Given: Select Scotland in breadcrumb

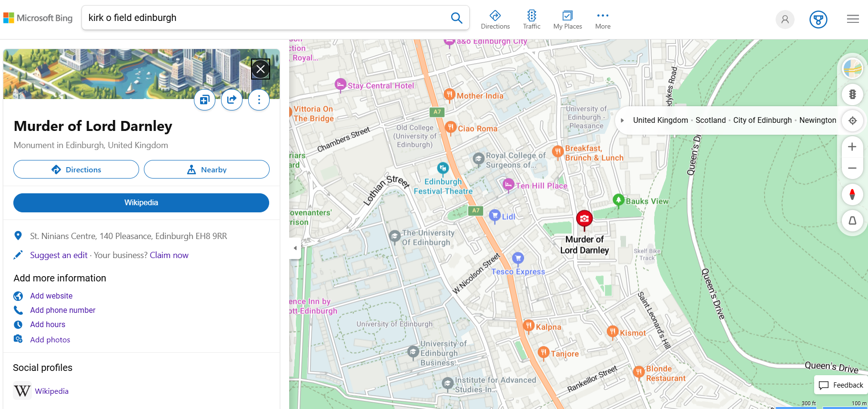Looking at the screenshot, I should [x=710, y=120].
